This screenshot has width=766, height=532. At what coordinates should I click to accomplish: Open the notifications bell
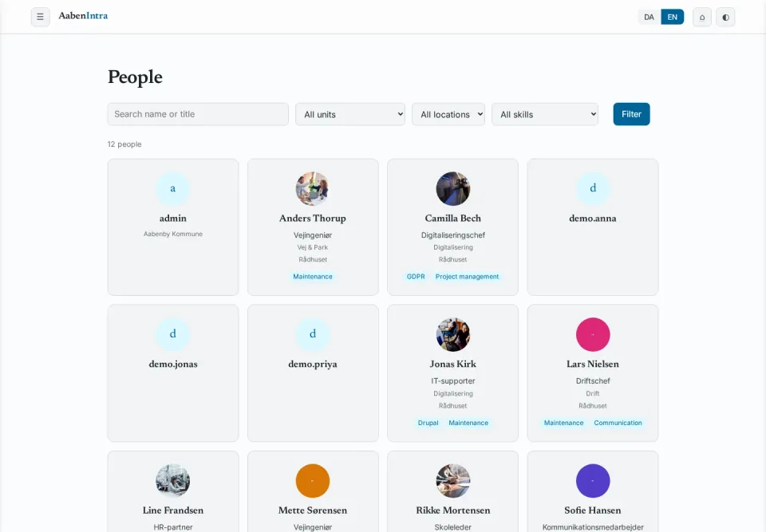coord(702,17)
